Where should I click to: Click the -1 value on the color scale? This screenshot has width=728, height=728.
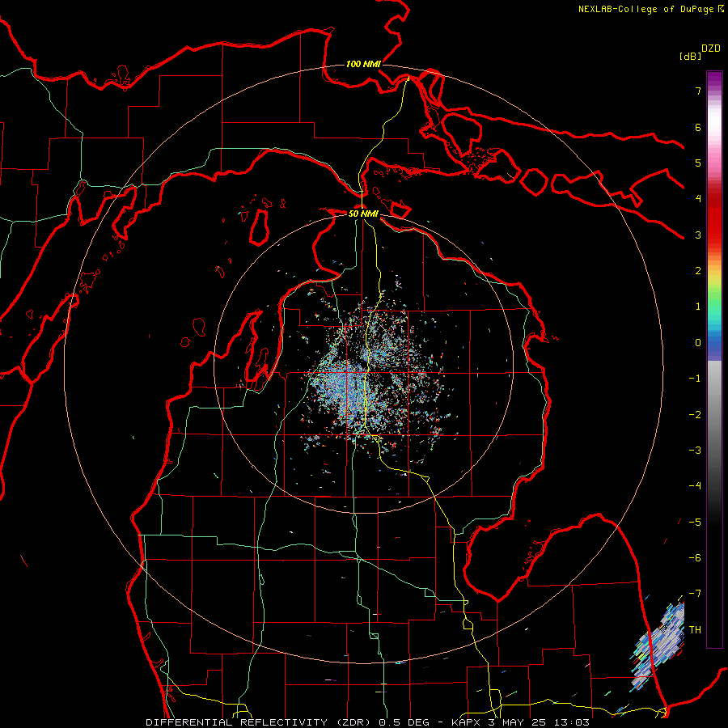(695, 379)
